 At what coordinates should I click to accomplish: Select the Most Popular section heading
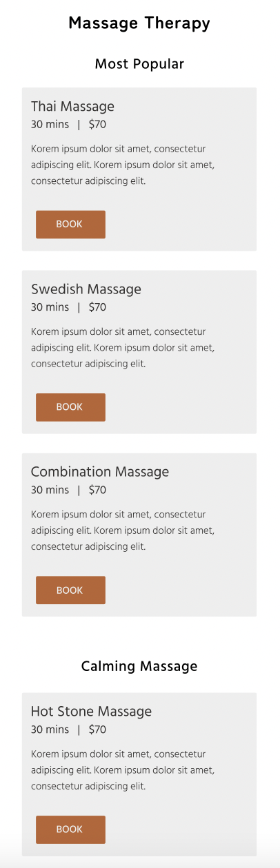(139, 64)
